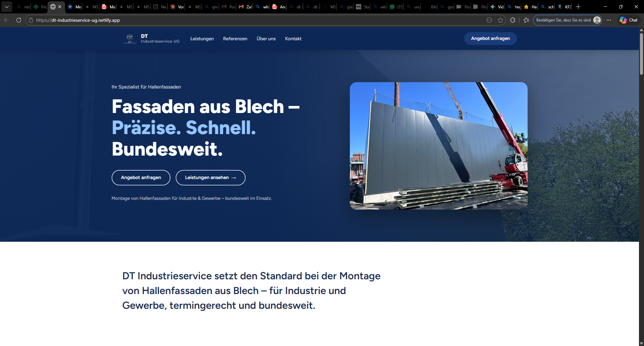Click the browser profile avatar
The image size is (644, 346).
pos(597,20)
